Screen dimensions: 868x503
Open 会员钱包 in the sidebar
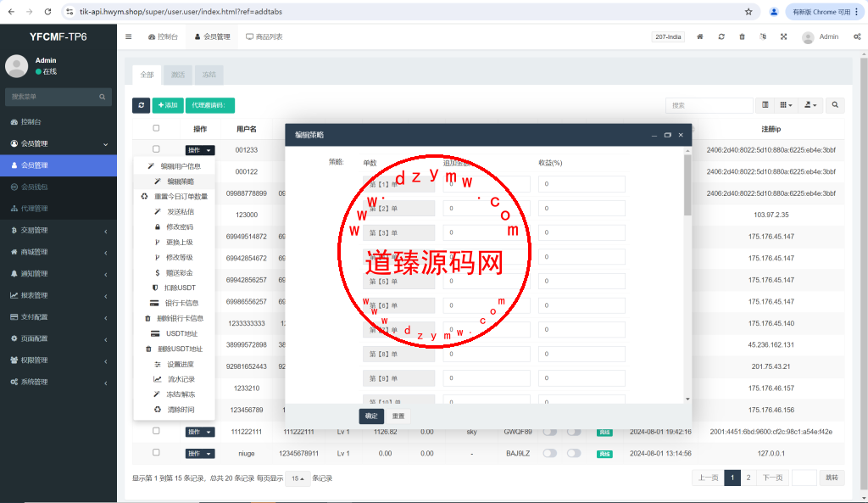point(58,187)
